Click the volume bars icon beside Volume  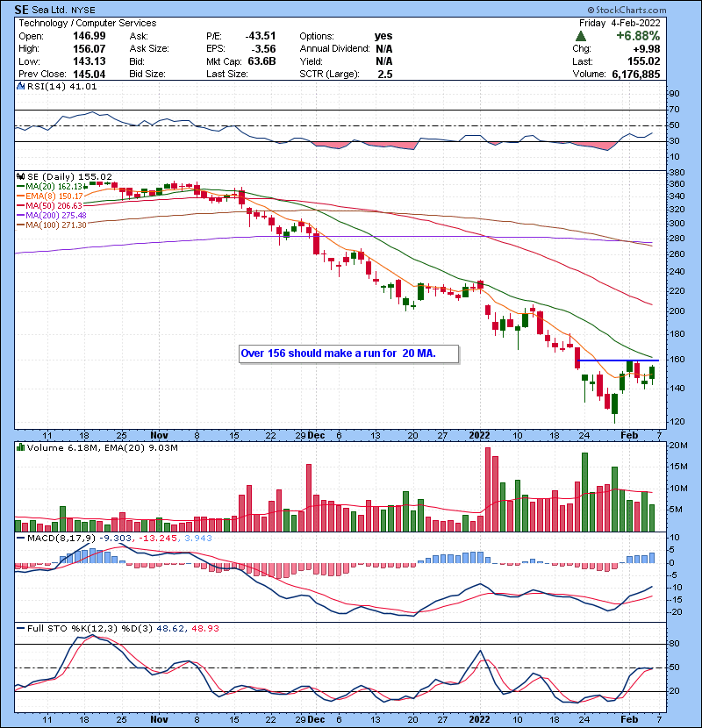(20, 447)
